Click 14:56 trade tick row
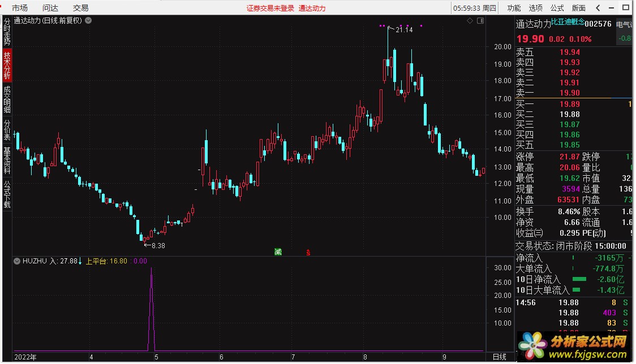Screen dimensions: 636x364 pos(573,302)
